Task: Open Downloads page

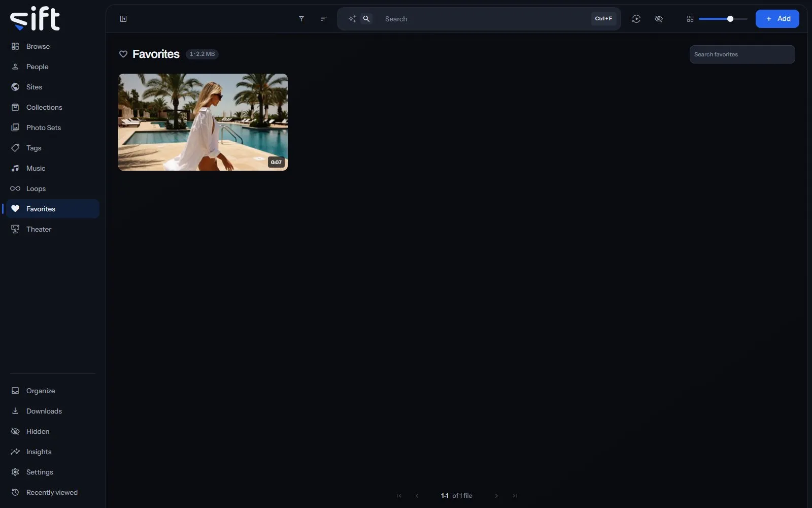Action: (53, 411)
